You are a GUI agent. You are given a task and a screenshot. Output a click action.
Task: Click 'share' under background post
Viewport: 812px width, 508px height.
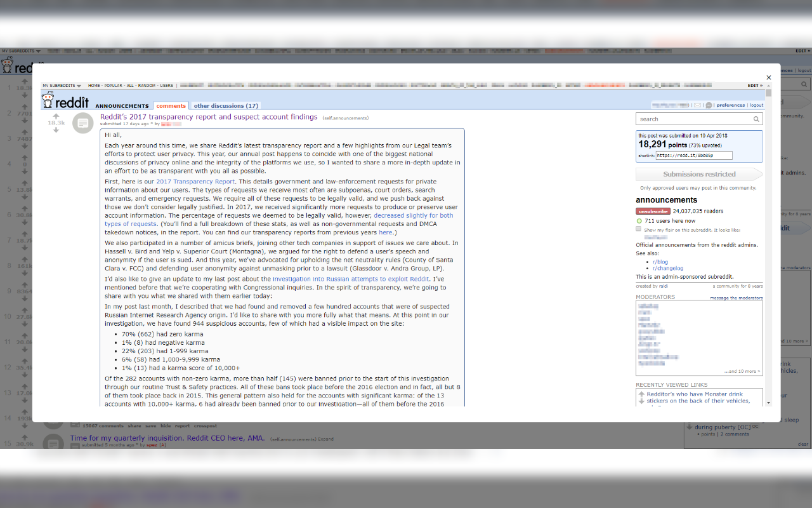point(134,426)
